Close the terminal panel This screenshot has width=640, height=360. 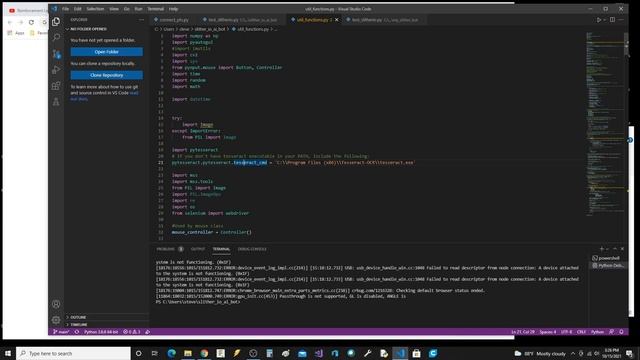point(622,249)
